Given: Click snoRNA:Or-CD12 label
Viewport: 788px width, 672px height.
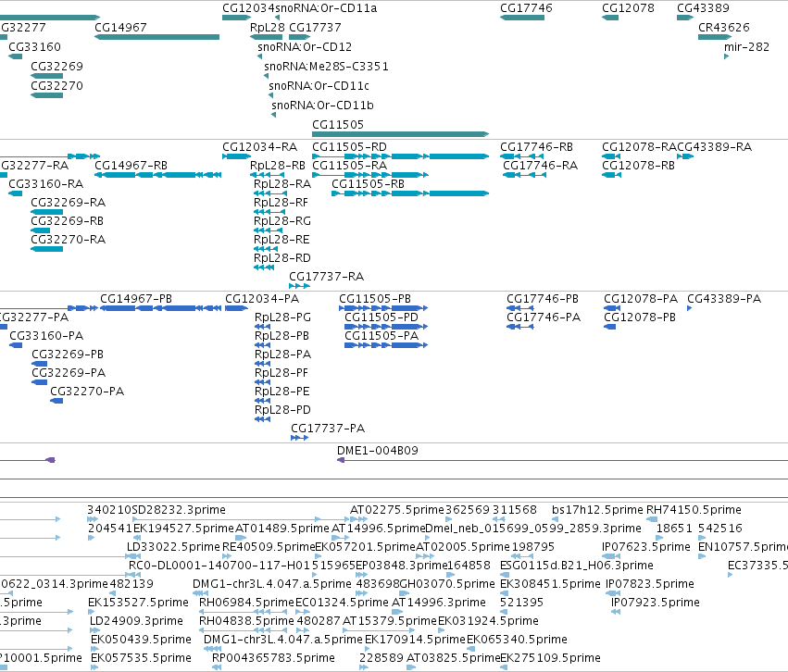Looking at the screenshot, I should point(305,47).
